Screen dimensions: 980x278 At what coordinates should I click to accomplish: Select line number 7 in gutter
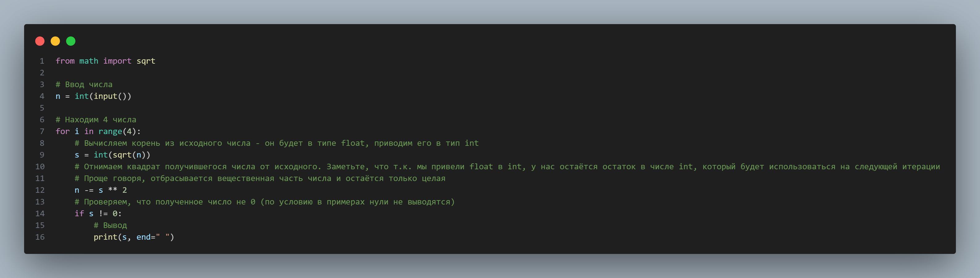42,131
